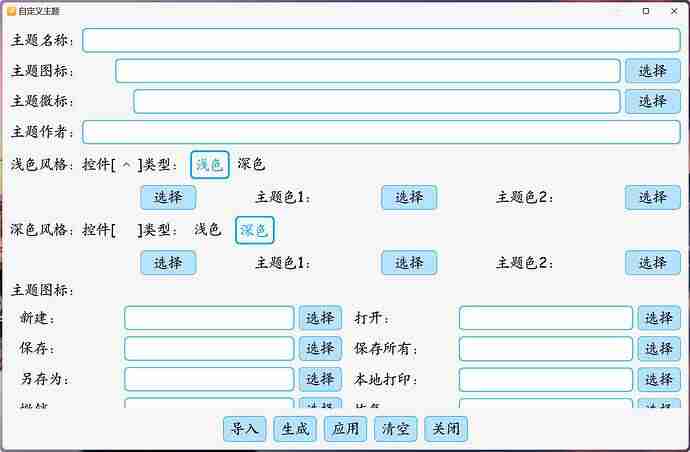Viewport: 690px width, 452px height.
Task: Click 浅色风格 选择 button left of 主题色1
Action: (x=168, y=197)
